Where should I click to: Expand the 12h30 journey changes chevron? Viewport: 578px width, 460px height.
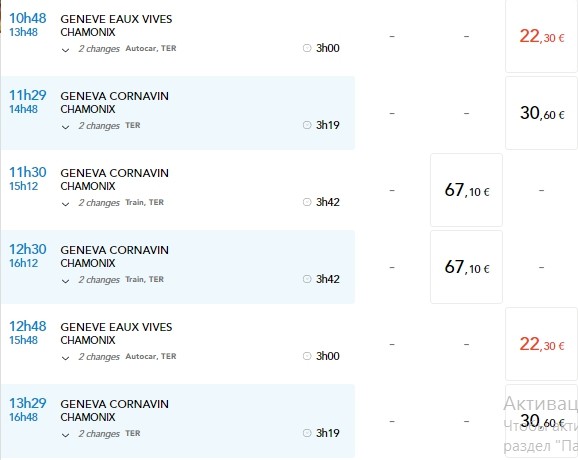point(65,281)
